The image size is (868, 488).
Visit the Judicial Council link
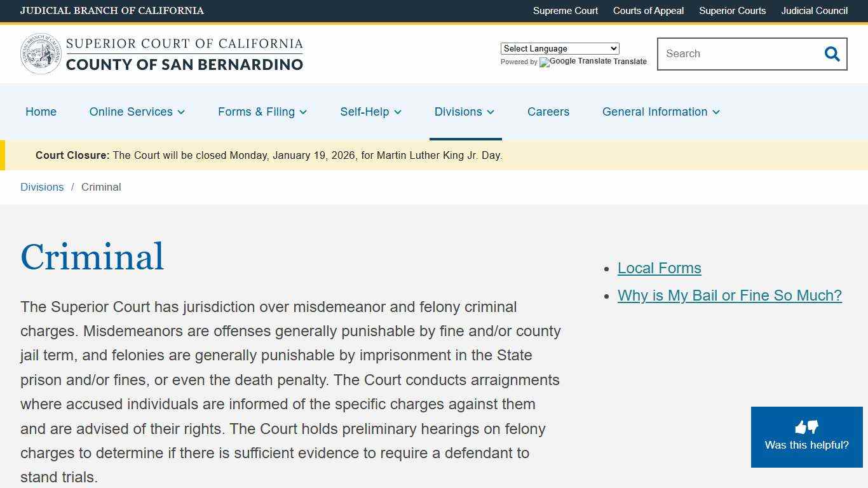(814, 11)
